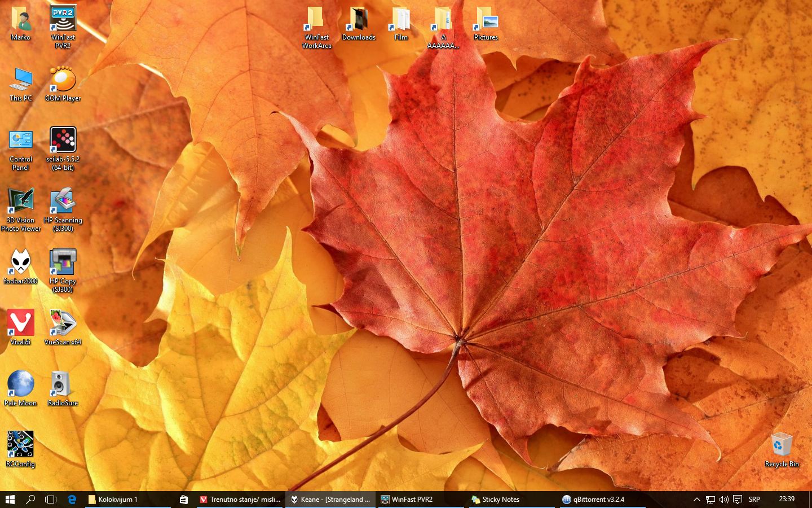Launch the RCConfig desktop shortcut
Viewport: 812px width, 508px height.
click(21, 450)
